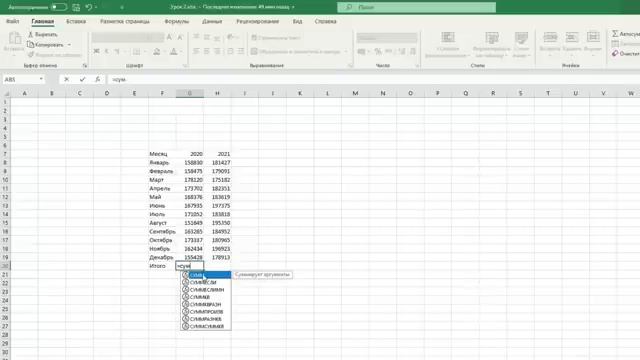Click the Копировать (Copy) button
This screenshot has width=640, height=360.
coord(45,44)
